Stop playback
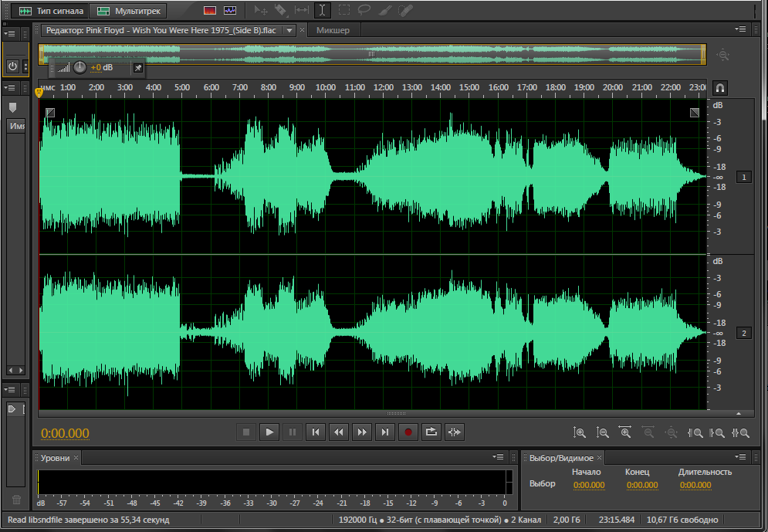 click(x=246, y=432)
